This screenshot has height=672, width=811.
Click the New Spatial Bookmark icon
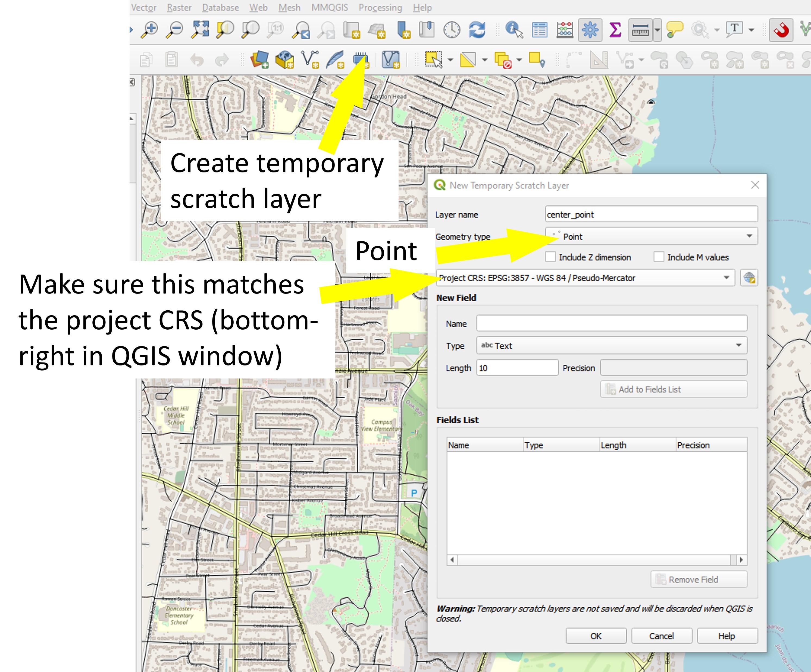[x=403, y=30]
